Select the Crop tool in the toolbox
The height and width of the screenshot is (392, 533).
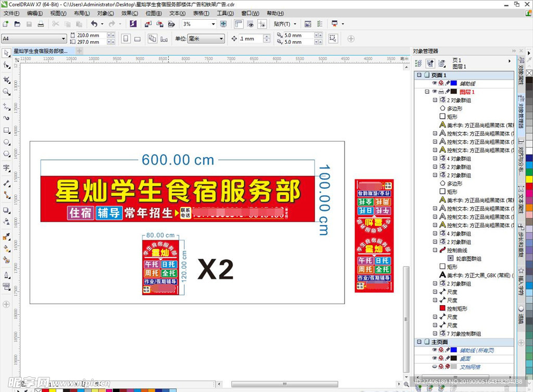7,80
